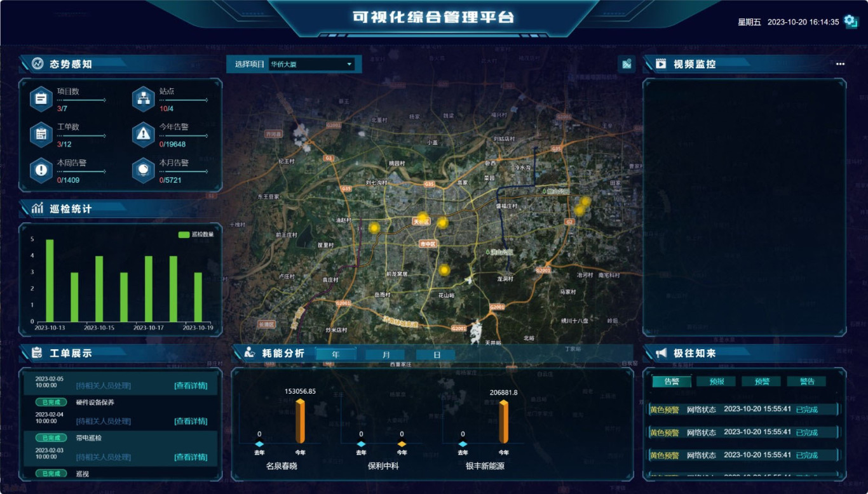
Task: Click the 今年告警 warning triangle icon
Action: (x=144, y=135)
